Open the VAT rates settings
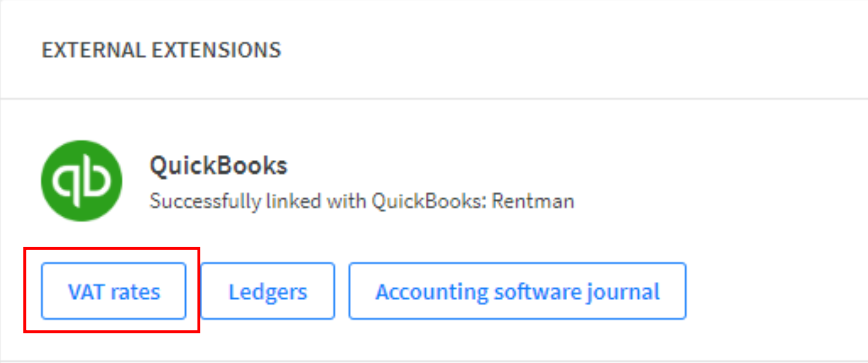Image resolution: width=868 pixels, height=363 pixels. click(x=113, y=291)
